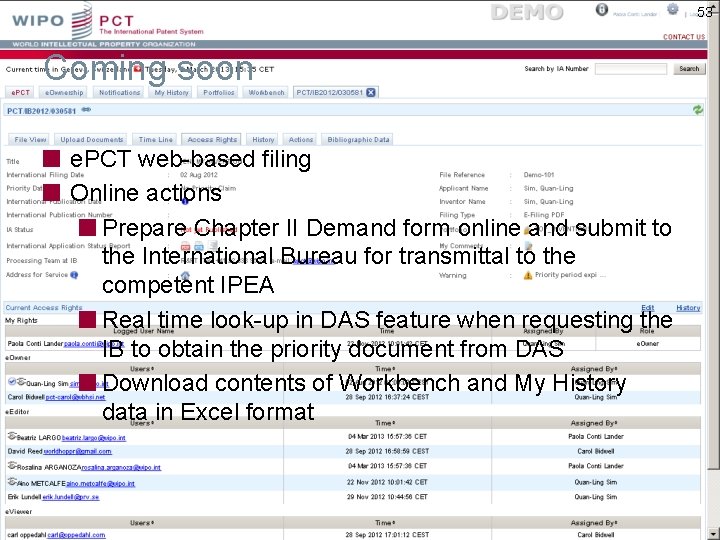The height and width of the screenshot is (540, 720).
Task: Follow the CONTACT US link
Action: [x=684, y=37]
